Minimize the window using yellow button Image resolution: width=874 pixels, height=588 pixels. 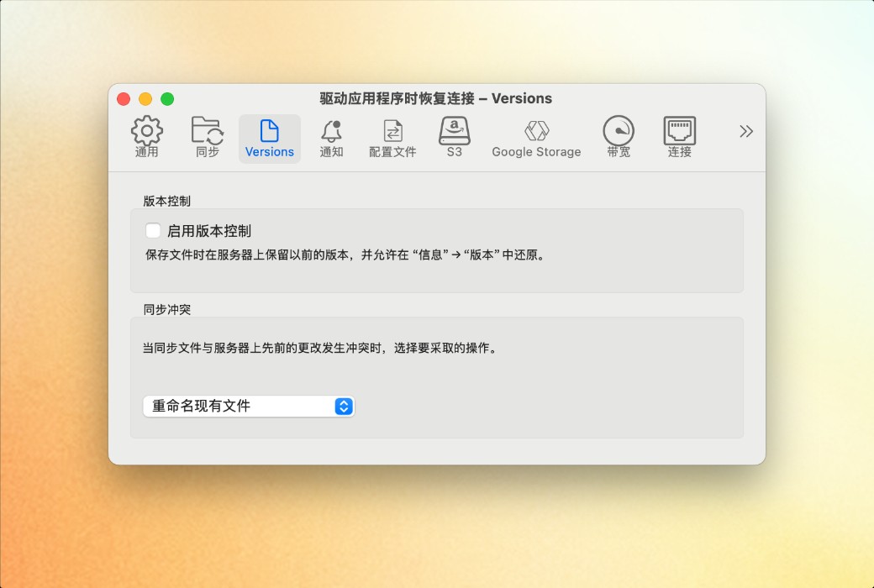coord(145,99)
